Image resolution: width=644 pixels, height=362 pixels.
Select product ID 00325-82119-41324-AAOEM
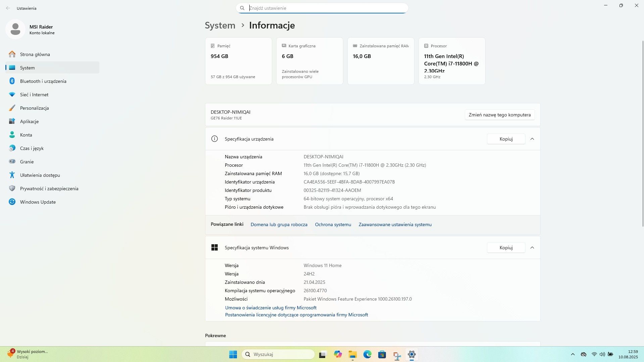click(x=332, y=190)
